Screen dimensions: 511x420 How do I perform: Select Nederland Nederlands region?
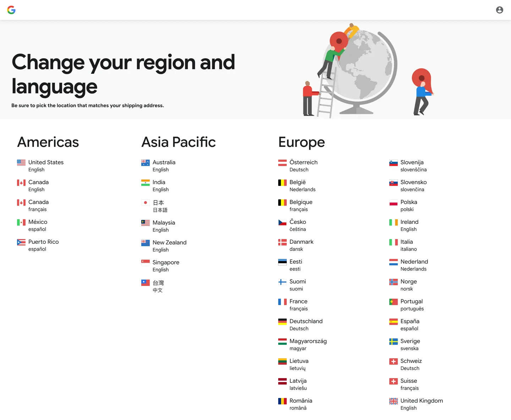coord(409,265)
